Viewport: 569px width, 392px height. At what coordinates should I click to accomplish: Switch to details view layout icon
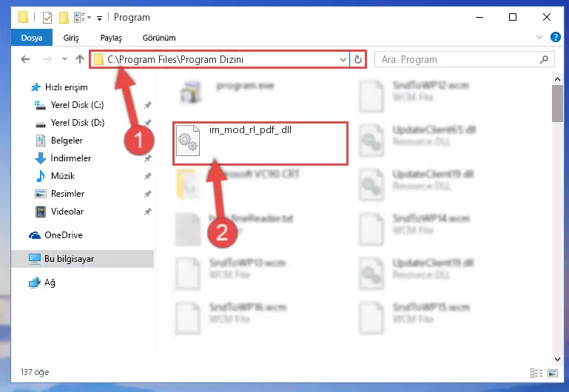point(536,373)
